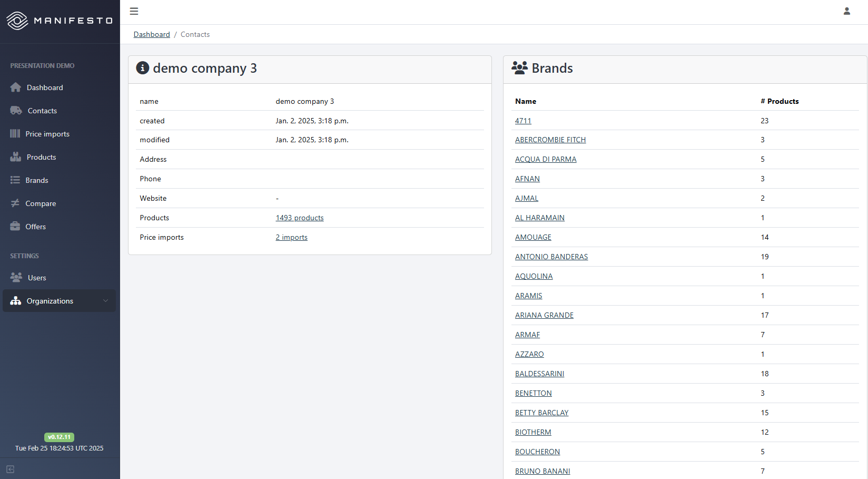Click the Dashboard house icon

click(16, 87)
